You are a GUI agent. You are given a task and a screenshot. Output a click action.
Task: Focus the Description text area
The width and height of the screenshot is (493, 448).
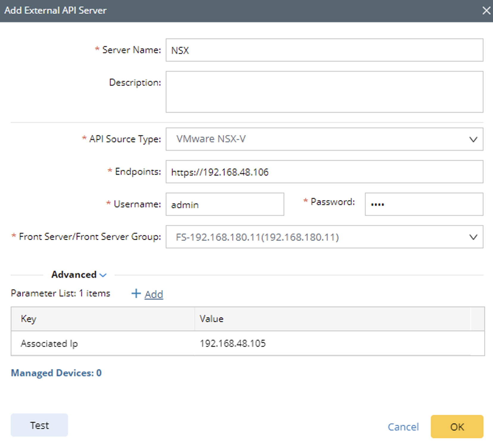point(324,92)
